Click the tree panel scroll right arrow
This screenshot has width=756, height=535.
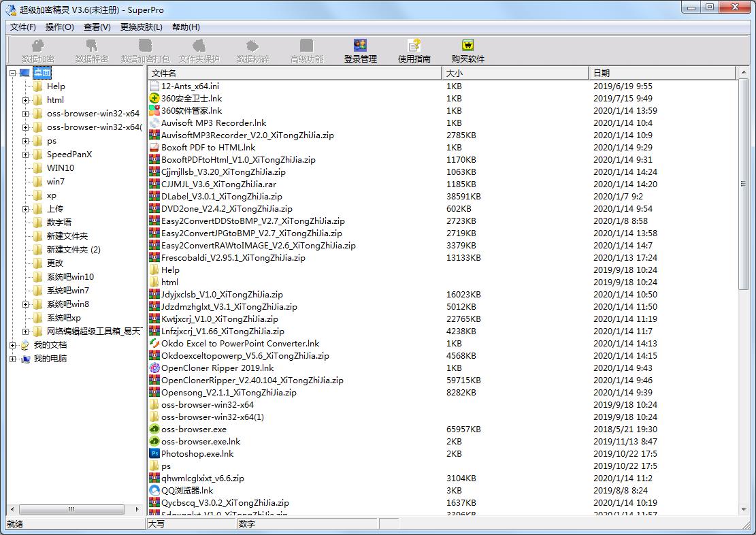[137, 509]
